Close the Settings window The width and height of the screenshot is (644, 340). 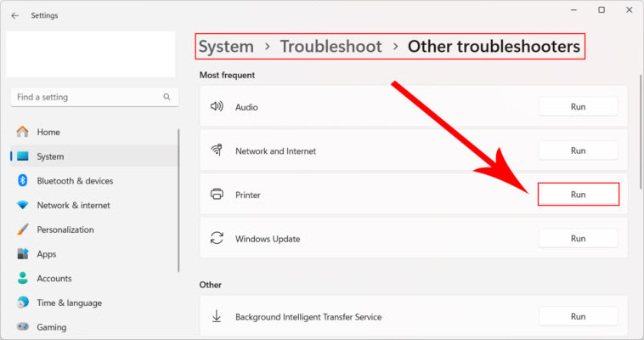[629, 10]
